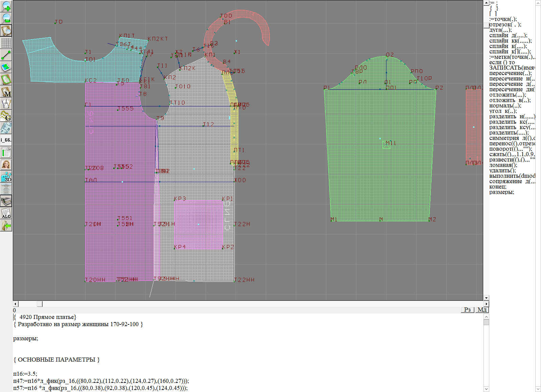Click the canvas vertical scrollbar down arrow

coord(486,298)
